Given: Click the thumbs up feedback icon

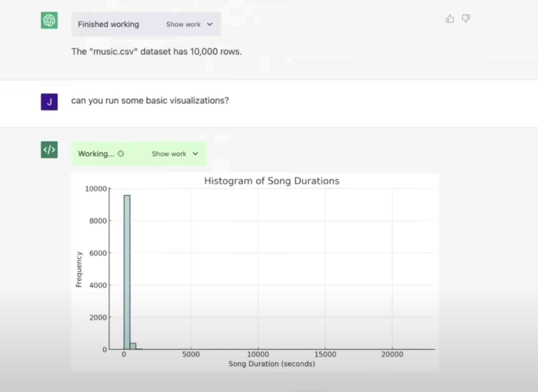Looking at the screenshot, I should pos(450,19).
